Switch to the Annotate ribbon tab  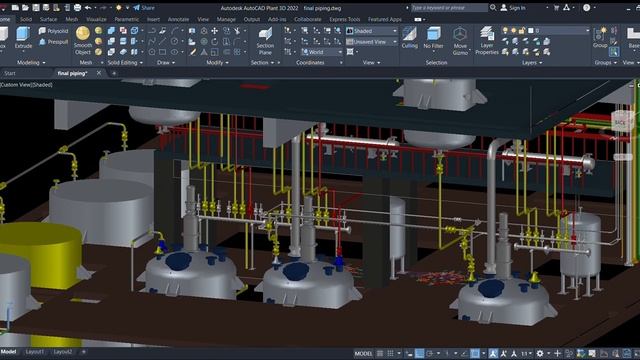(178, 19)
